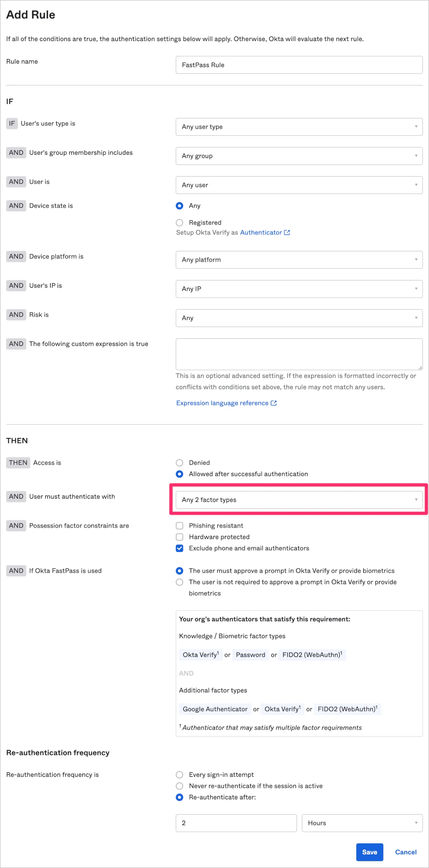Select the Registered device state radio

click(179, 223)
